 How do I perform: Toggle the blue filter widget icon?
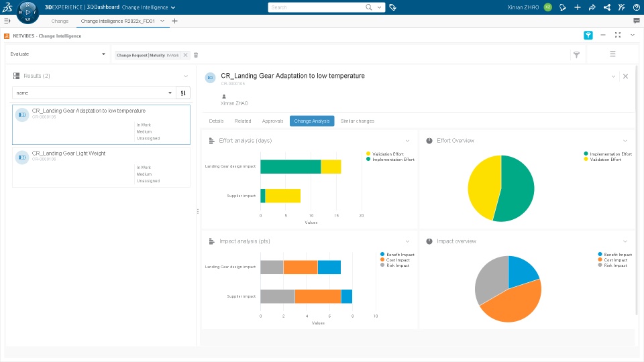coord(588,36)
